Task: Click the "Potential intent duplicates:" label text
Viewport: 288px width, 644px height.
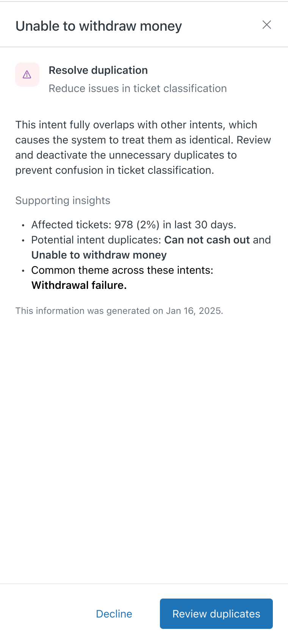Action: pyautogui.click(x=97, y=240)
